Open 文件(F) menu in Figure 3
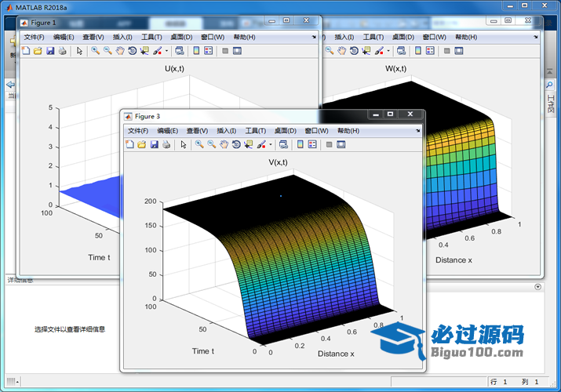Screen dimensions: 561x392 138,130
